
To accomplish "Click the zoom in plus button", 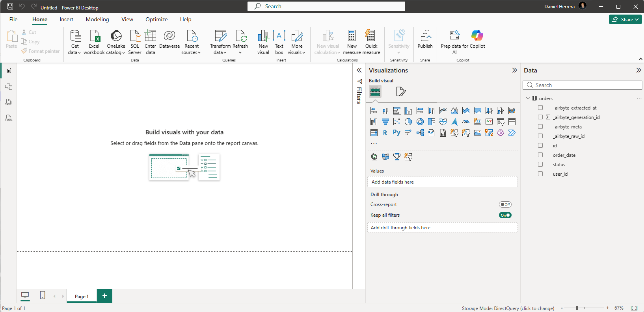I will (x=608, y=308).
